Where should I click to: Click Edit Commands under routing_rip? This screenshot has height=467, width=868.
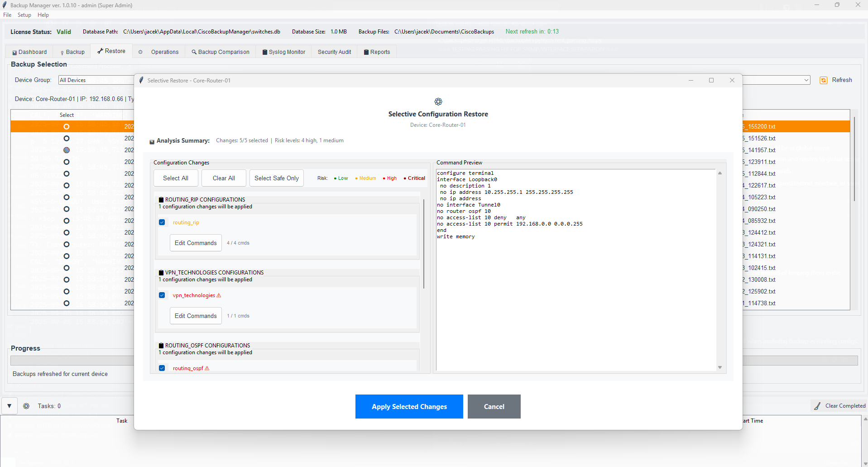[196, 243]
